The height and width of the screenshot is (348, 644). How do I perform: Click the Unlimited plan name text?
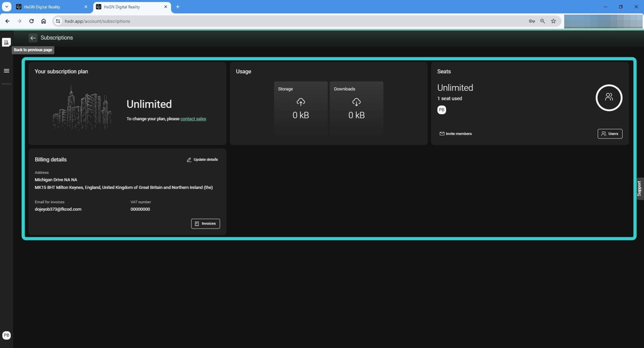[x=149, y=105]
